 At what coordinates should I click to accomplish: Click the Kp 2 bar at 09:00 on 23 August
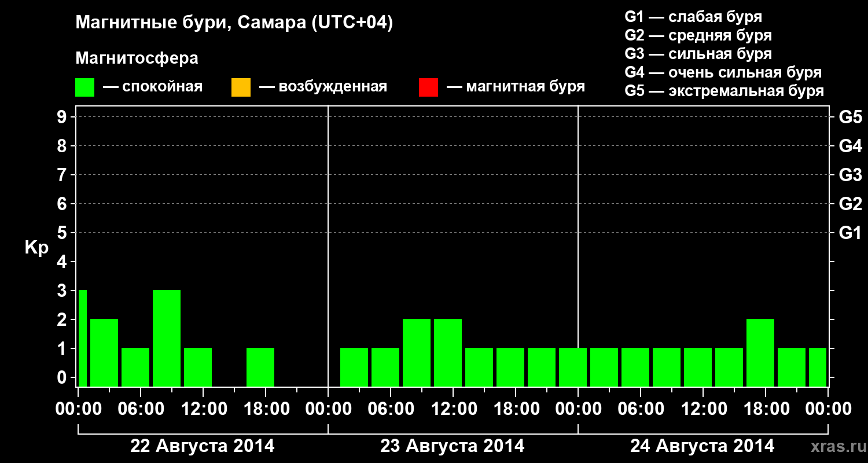[417, 352]
